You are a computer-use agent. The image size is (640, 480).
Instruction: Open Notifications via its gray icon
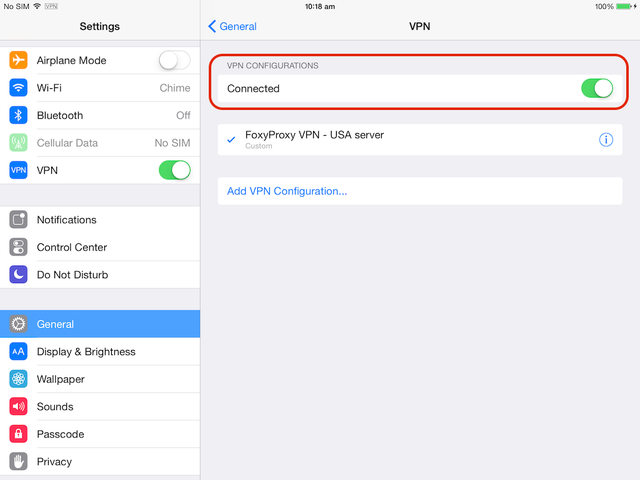coord(18,220)
